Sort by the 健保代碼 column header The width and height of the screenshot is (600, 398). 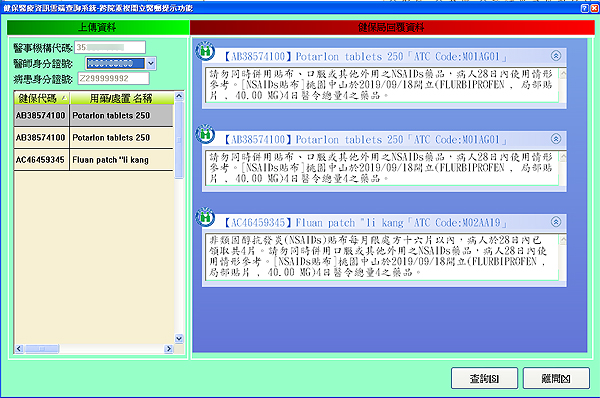click(42, 98)
